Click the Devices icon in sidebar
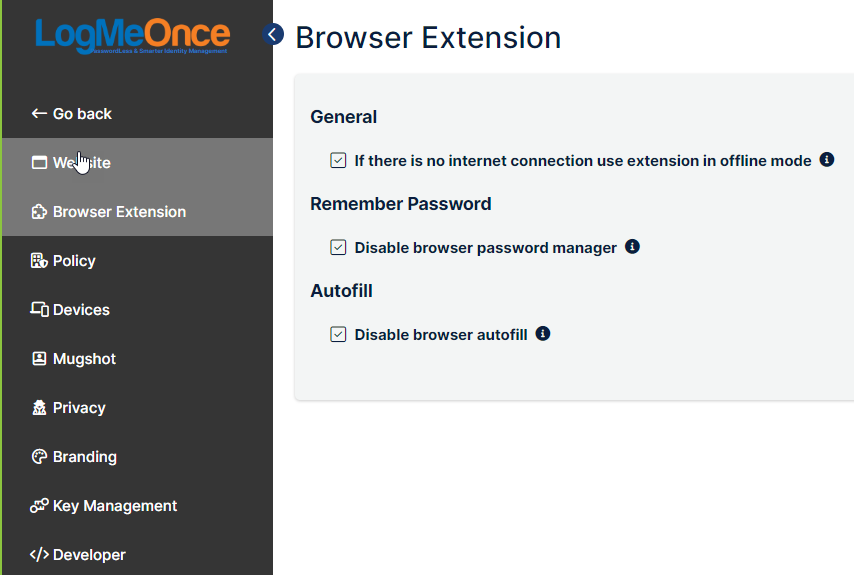The height and width of the screenshot is (575, 854). tap(39, 309)
